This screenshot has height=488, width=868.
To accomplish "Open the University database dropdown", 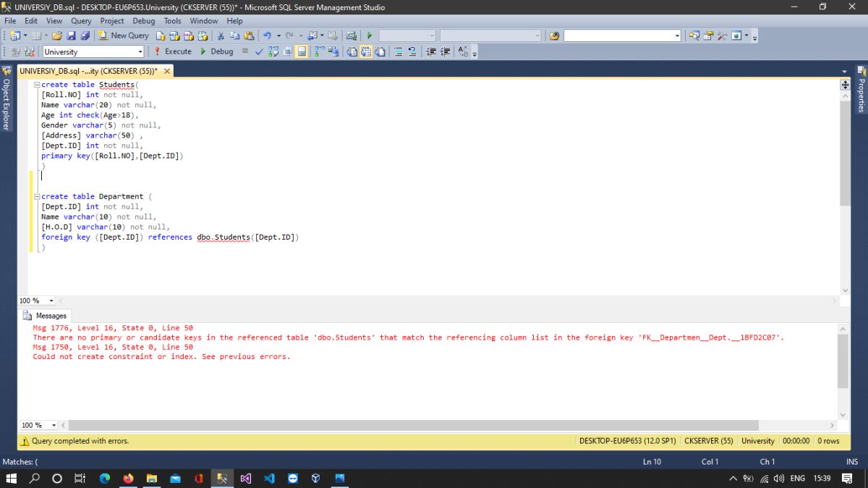I will 140,51.
